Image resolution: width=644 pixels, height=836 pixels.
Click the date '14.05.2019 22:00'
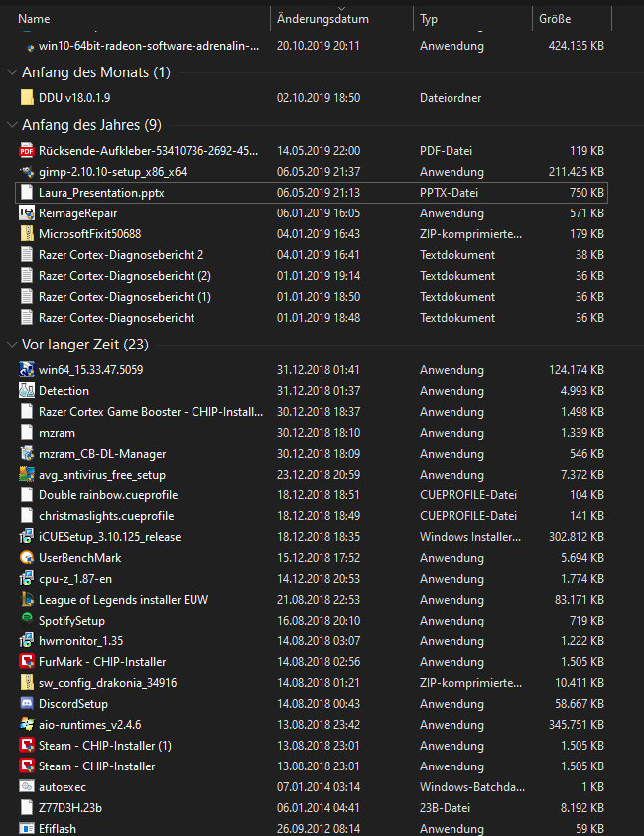coord(319,151)
